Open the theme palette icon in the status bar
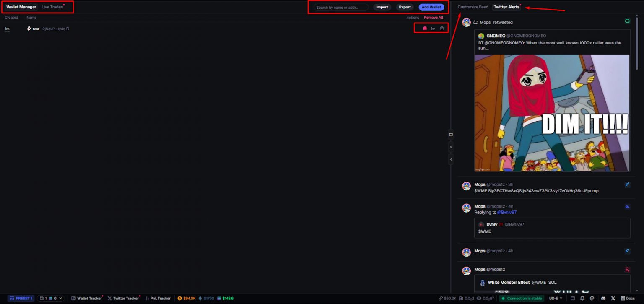This screenshot has width=644, height=304. (x=592, y=298)
